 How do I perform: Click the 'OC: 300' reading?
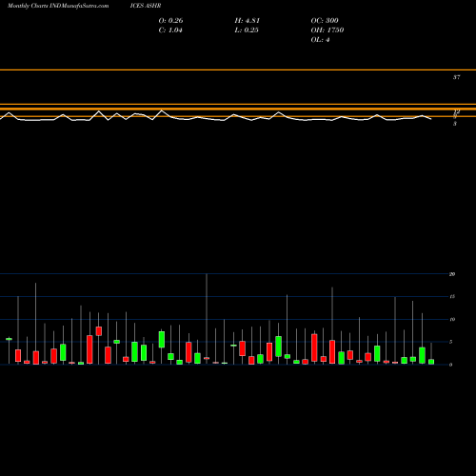point(325,21)
